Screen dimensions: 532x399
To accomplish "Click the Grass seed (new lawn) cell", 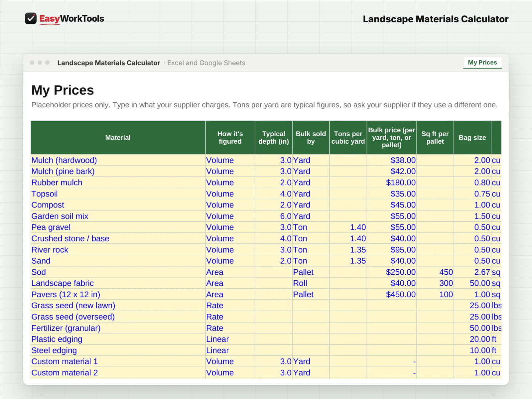I will pos(118,306).
